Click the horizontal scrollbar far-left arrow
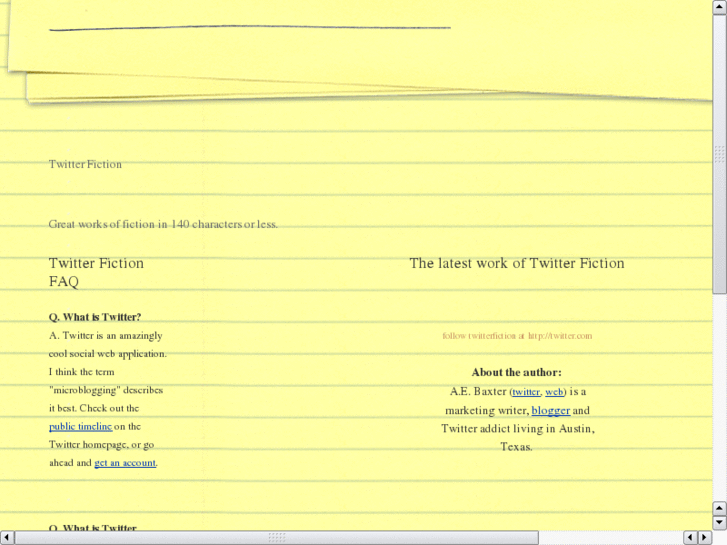727x545 pixels. point(7,538)
